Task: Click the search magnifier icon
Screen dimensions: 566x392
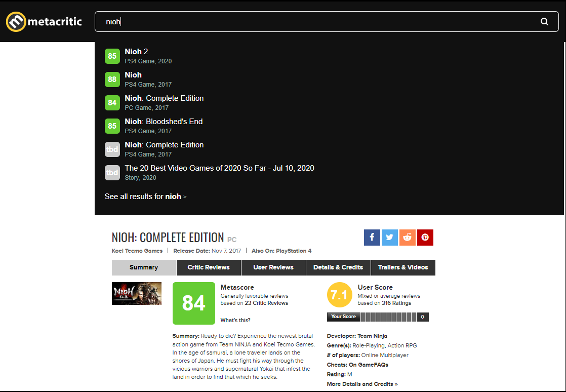Action: 544,22
